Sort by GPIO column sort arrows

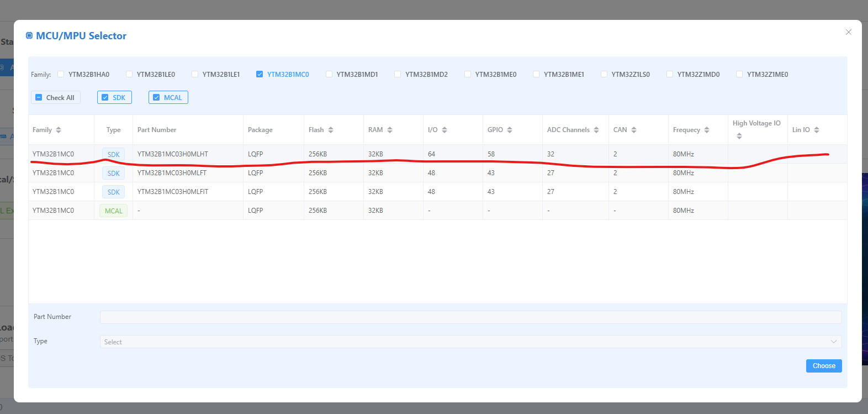(510, 130)
